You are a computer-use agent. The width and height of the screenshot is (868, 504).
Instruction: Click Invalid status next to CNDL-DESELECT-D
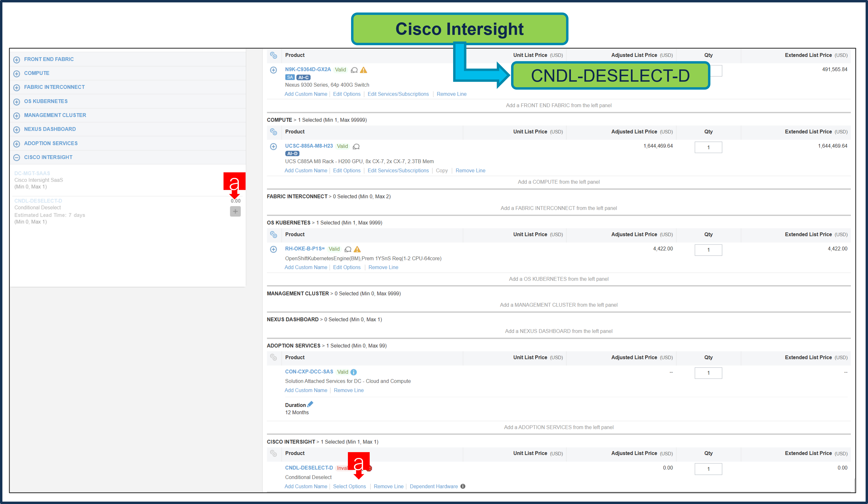point(342,468)
